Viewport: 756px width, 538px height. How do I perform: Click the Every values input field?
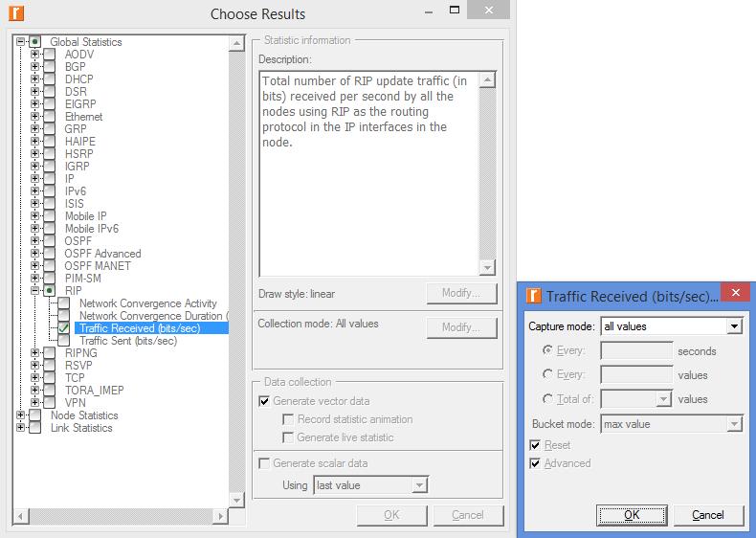pos(636,374)
